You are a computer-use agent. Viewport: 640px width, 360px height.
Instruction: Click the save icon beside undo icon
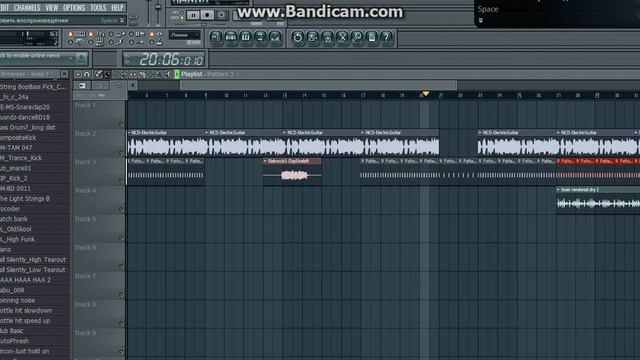point(312,38)
